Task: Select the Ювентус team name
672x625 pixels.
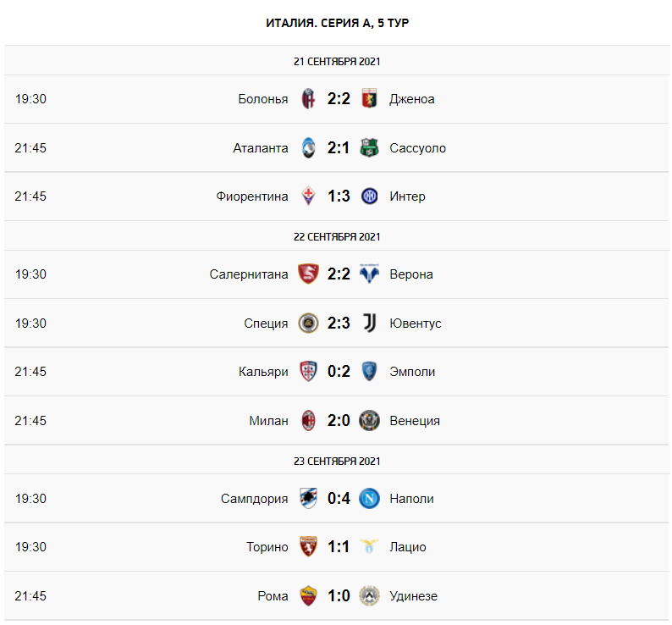Action: click(x=415, y=324)
